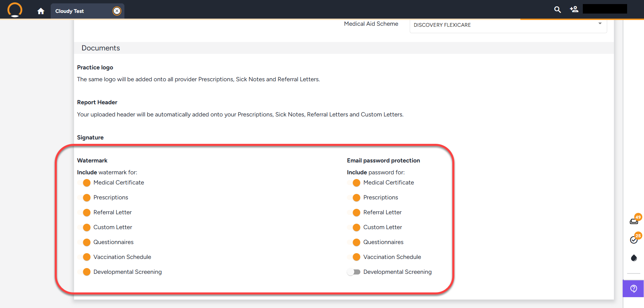The height and width of the screenshot is (308, 644).
Task: Click the orange circle app logo
Action: (15, 9)
